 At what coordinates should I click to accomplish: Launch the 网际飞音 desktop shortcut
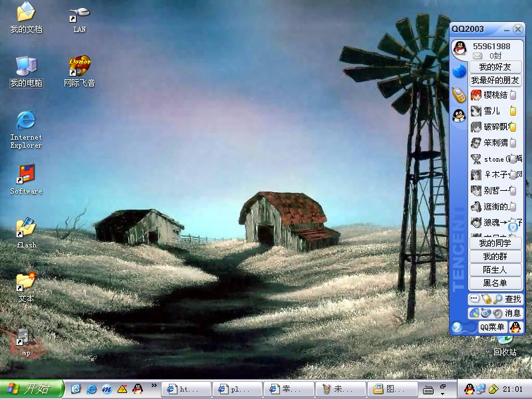tap(79, 72)
